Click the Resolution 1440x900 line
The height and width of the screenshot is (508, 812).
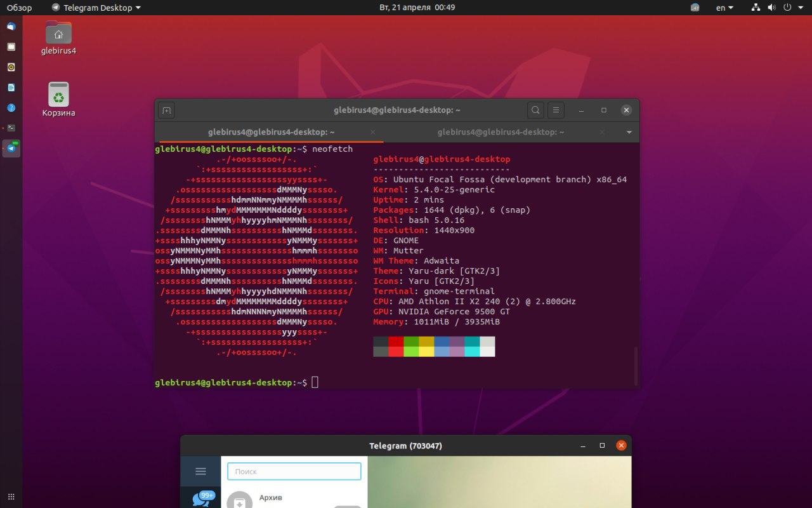[424, 231]
